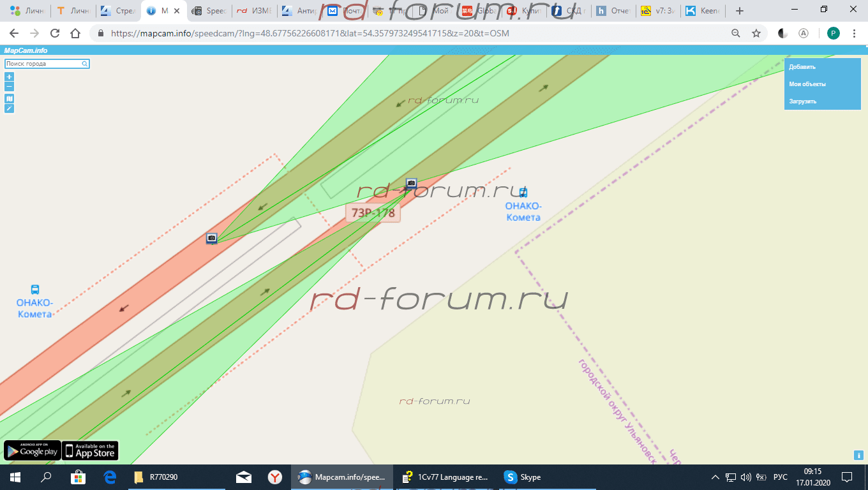Image resolution: width=868 pixels, height=490 pixels.
Task: Click the Поиск города search field
Action: (42, 64)
